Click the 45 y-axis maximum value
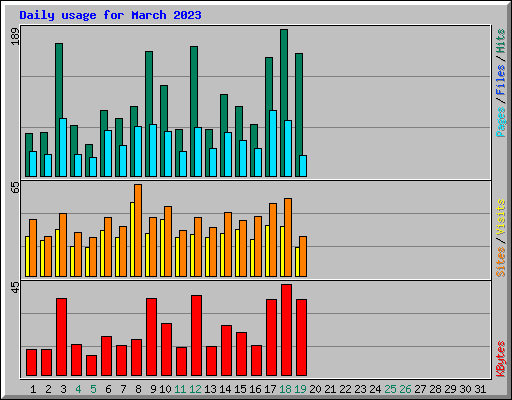Screen dimensions: 512x400 coord(15,287)
